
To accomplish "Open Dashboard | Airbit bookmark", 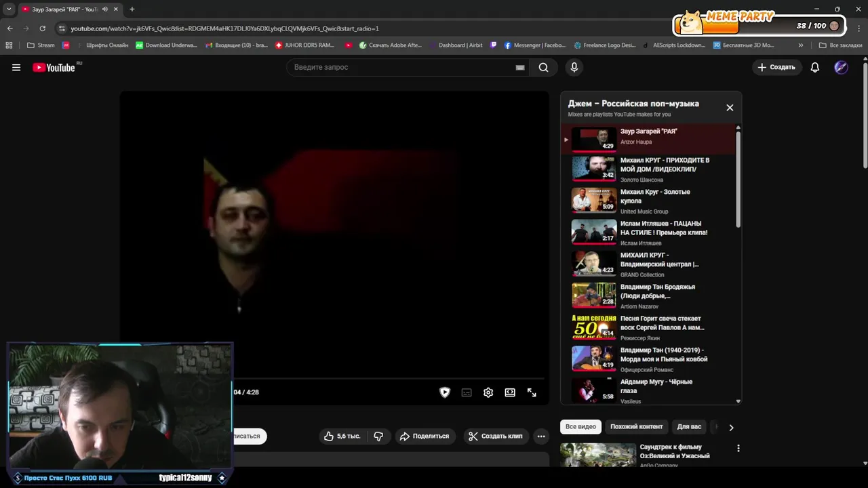I will 456,45.
